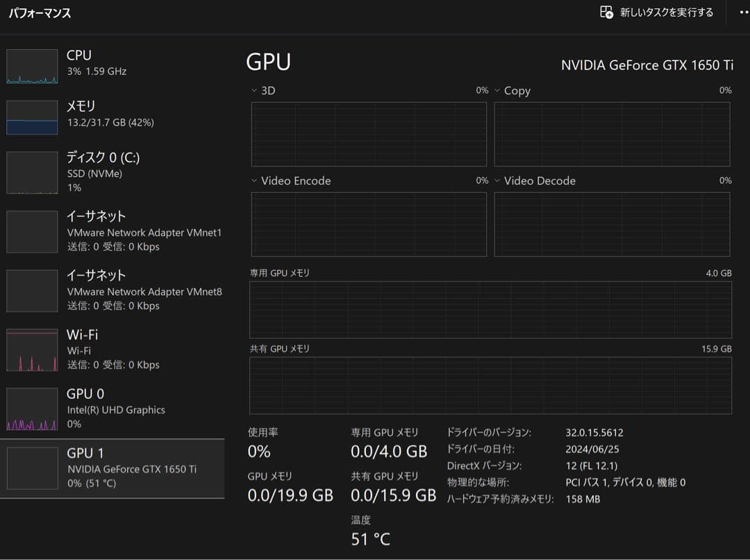Select the イーサネット VMnet8 adapter entry
This screenshot has width=750, height=560.
pos(111,289)
